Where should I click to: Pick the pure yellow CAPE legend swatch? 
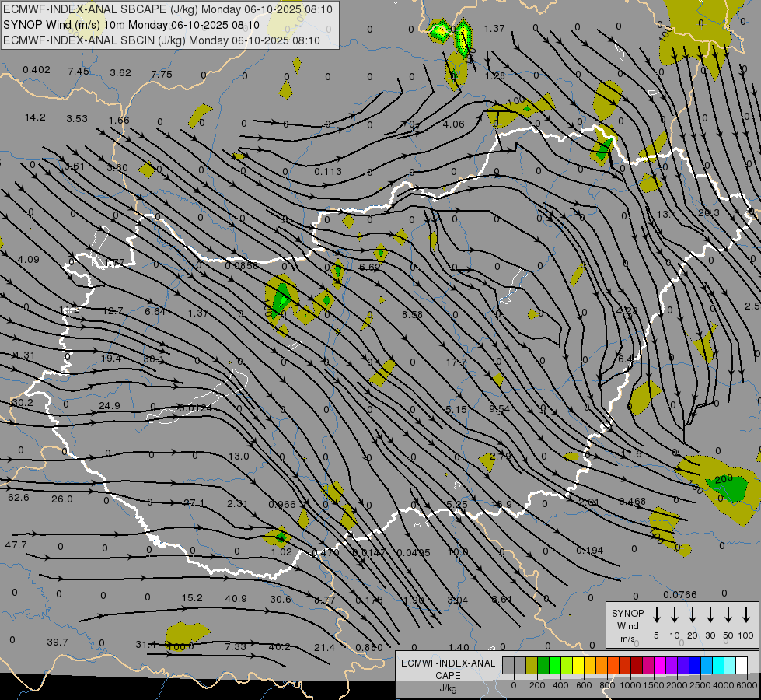coord(578,666)
